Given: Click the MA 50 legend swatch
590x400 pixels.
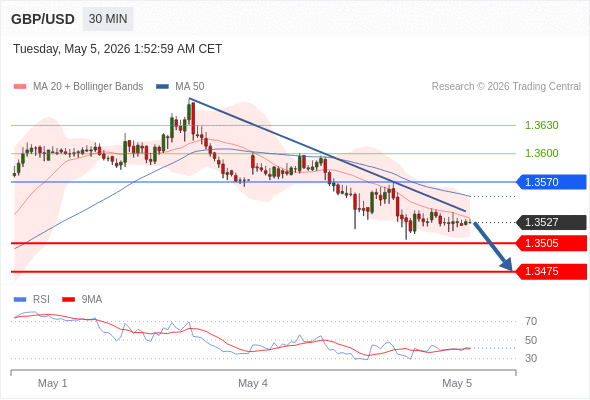Looking at the screenshot, I should tap(162, 87).
